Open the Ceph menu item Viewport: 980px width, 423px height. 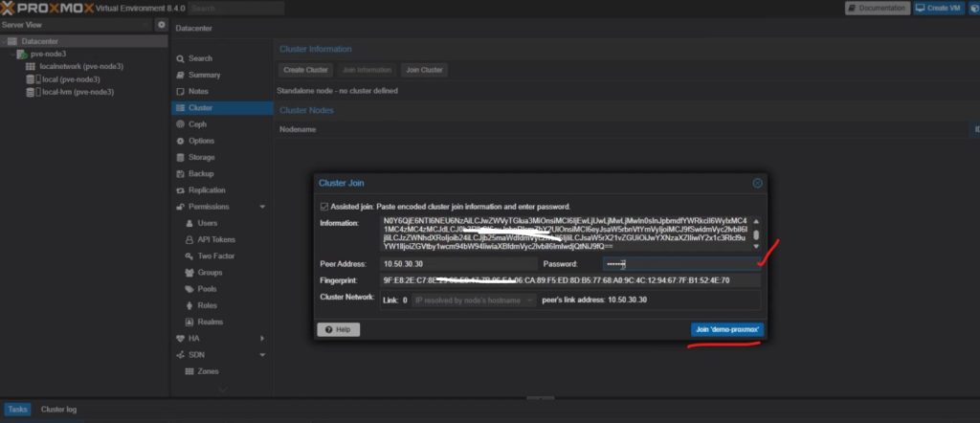[197, 124]
